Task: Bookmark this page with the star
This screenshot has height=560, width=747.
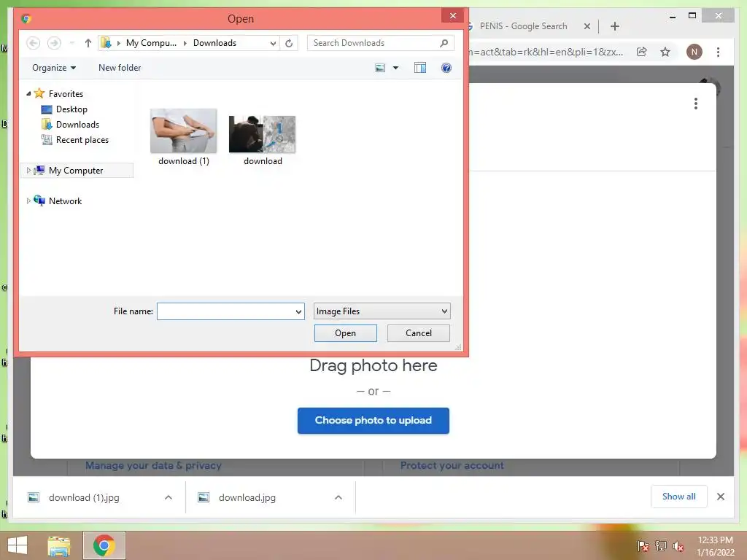Action: (x=665, y=52)
